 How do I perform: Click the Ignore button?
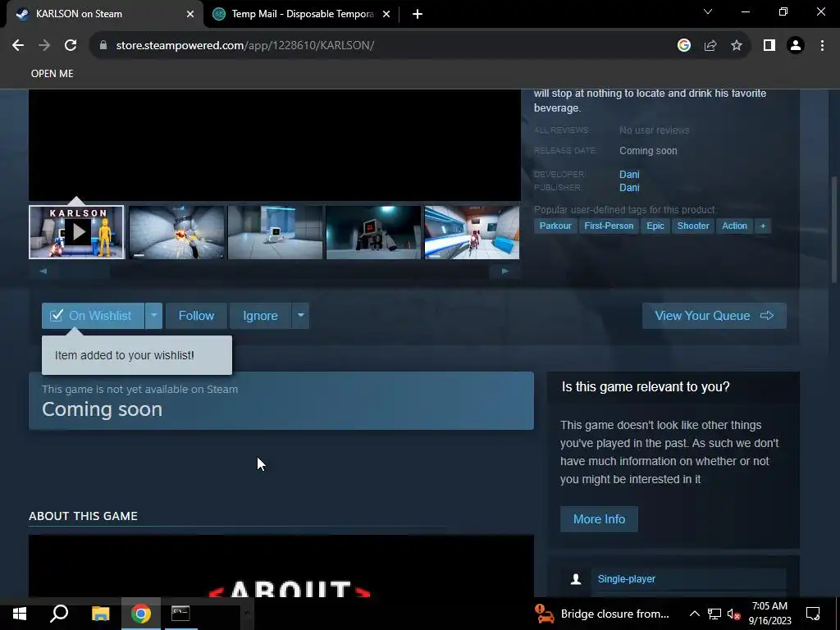tap(260, 316)
